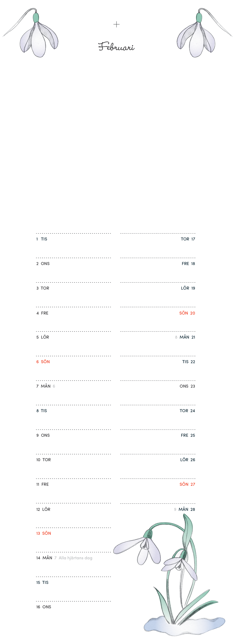
Task: Select the Februari month title
Action: click(116, 47)
